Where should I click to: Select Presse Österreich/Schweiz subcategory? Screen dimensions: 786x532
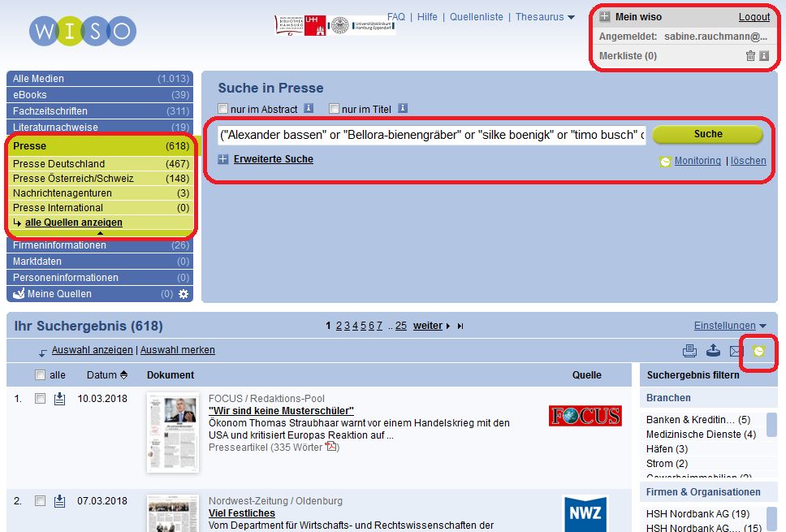tap(101, 179)
